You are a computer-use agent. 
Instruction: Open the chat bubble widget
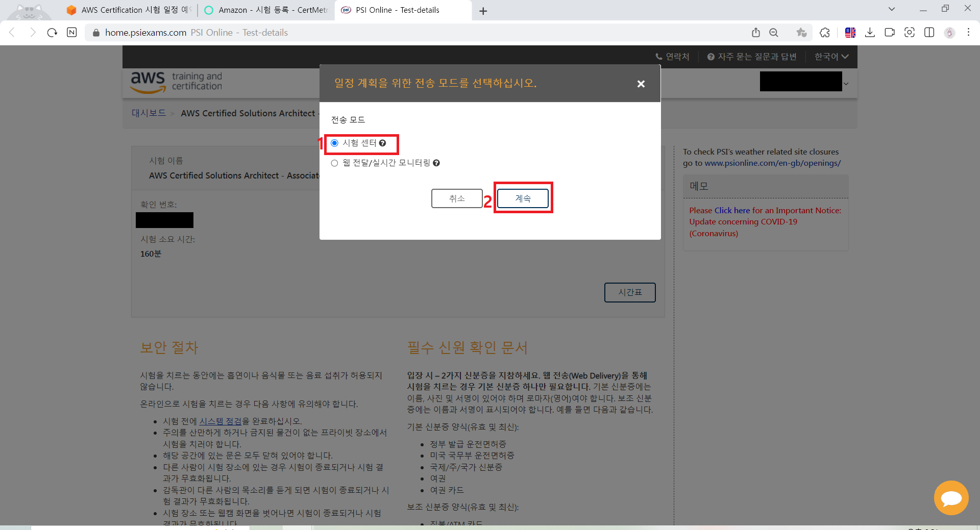[x=951, y=498]
